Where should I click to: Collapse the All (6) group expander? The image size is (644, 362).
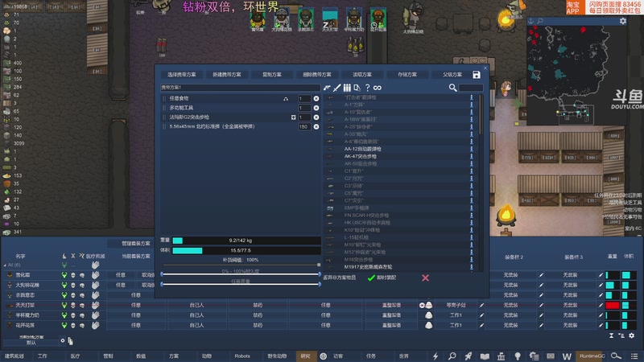5,265
